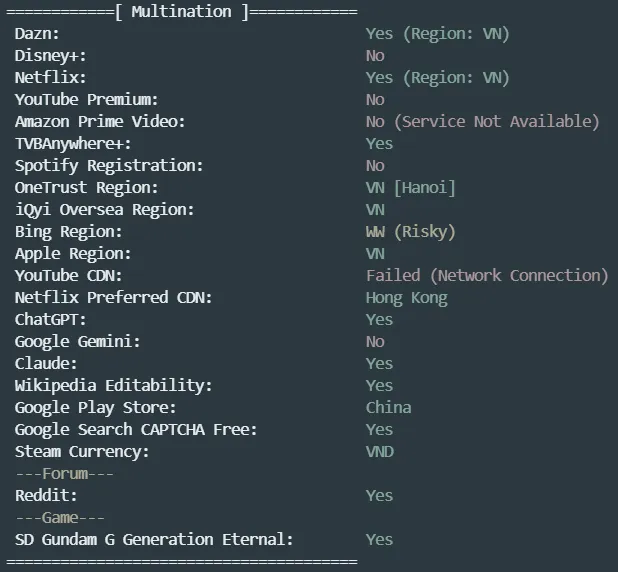Select the 'Bing Region:' label
618x572 pixels.
pos(69,232)
